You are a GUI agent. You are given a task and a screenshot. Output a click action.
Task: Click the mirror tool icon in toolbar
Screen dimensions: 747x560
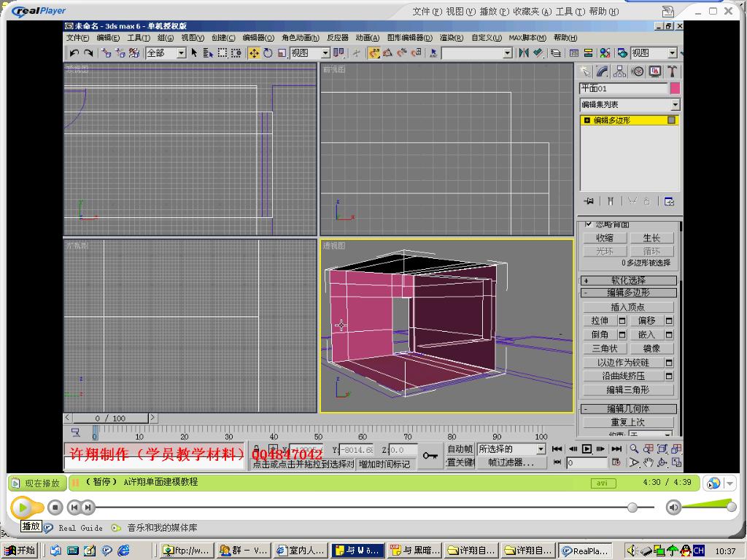coord(523,53)
